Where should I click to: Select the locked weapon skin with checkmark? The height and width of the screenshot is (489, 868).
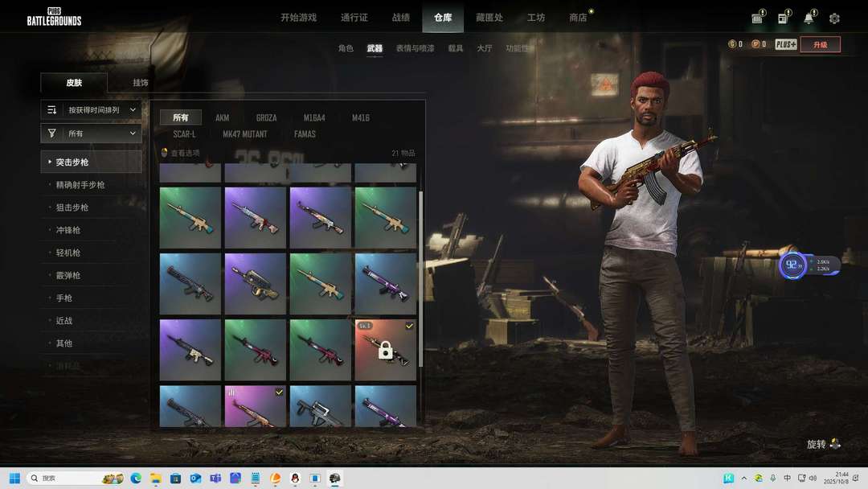pyautogui.click(x=386, y=350)
